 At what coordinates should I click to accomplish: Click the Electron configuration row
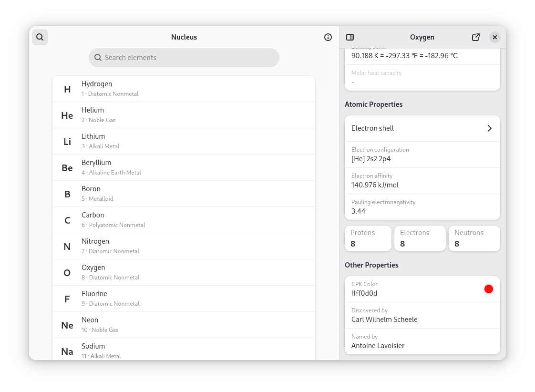coord(422,155)
